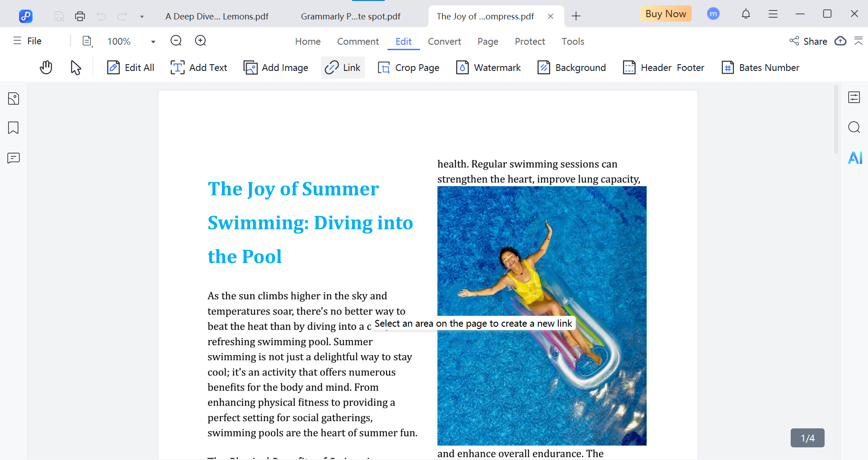Switch to the Comment tab
Viewport: 868px width, 460px height.
358,42
